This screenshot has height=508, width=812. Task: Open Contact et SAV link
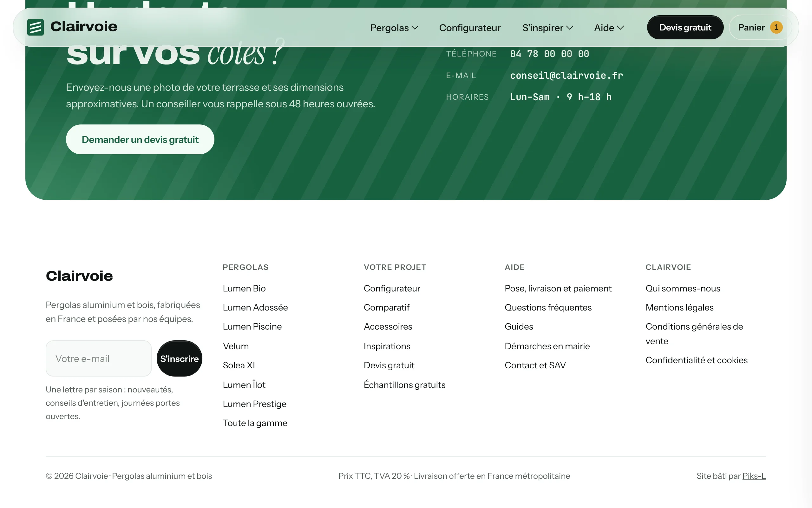point(535,365)
